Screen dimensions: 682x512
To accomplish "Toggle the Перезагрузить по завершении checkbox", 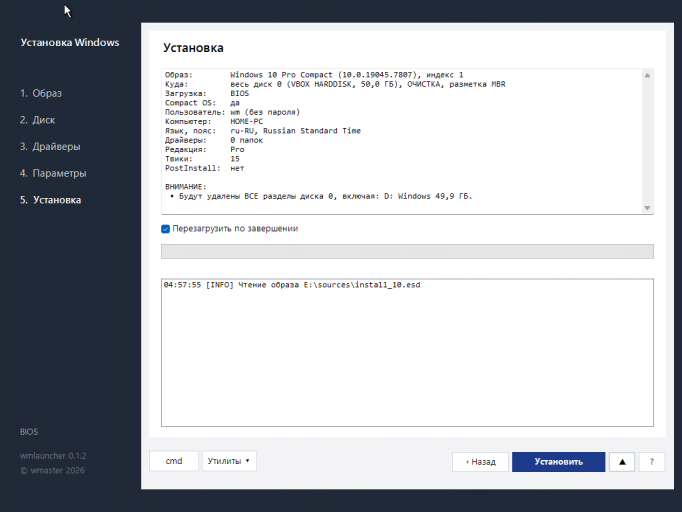I will pyautogui.click(x=165, y=229).
